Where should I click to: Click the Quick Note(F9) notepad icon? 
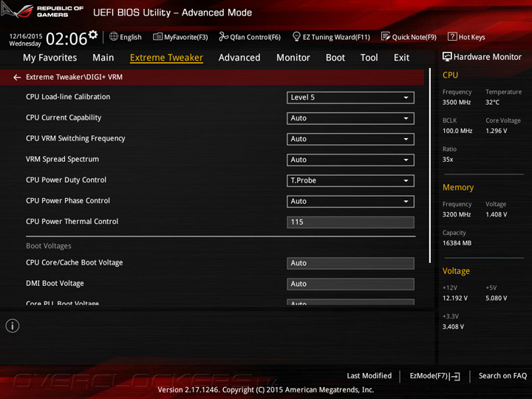point(386,36)
